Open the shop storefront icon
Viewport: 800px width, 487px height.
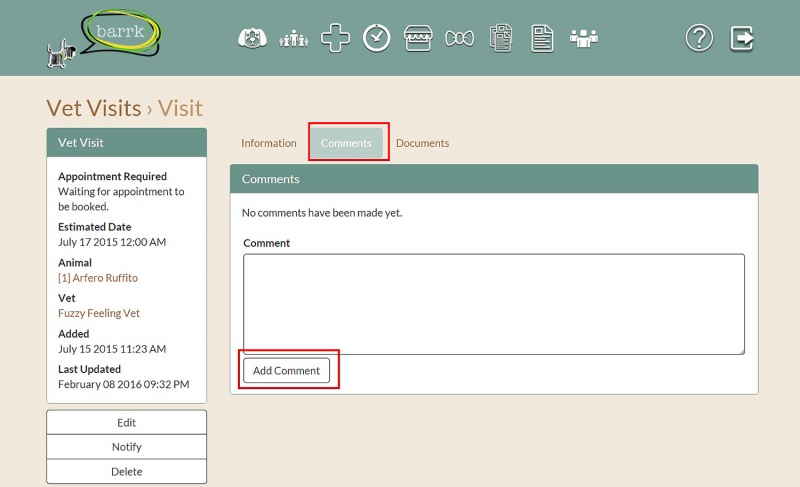418,38
